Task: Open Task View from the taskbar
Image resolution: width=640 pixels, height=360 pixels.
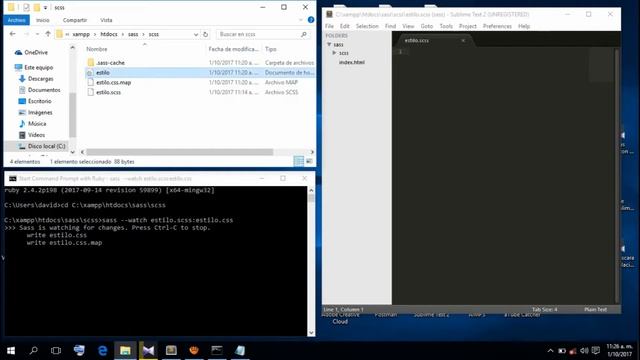Action: 56,351
